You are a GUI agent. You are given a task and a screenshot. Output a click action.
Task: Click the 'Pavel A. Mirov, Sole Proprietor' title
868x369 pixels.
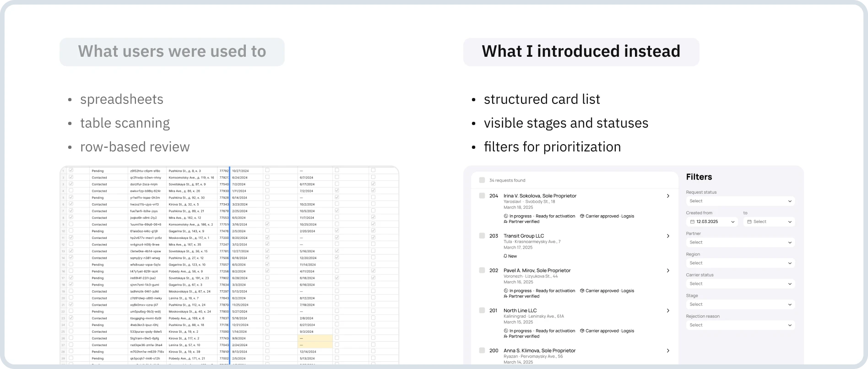[537, 270]
